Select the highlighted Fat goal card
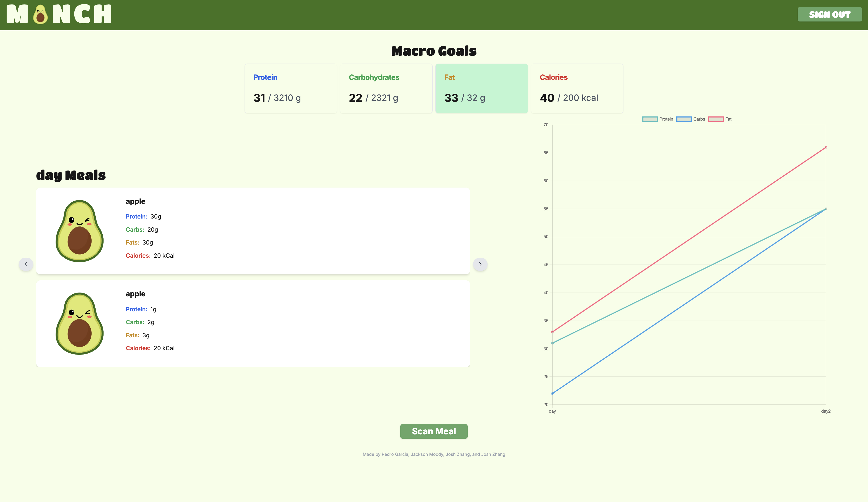This screenshot has height=502, width=868. pyautogui.click(x=481, y=88)
